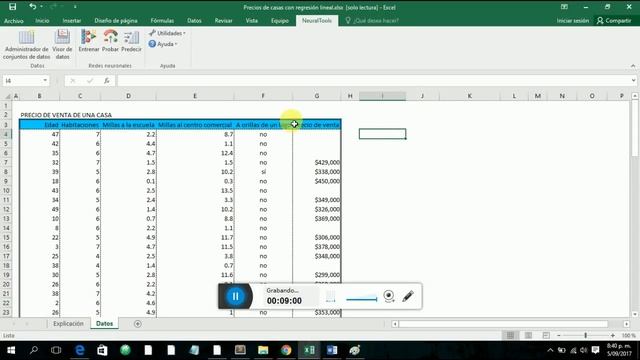Screen dimensions: 640x360
Task: Open Task View in the taskbar
Action: pyautogui.click(x=56, y=350)
